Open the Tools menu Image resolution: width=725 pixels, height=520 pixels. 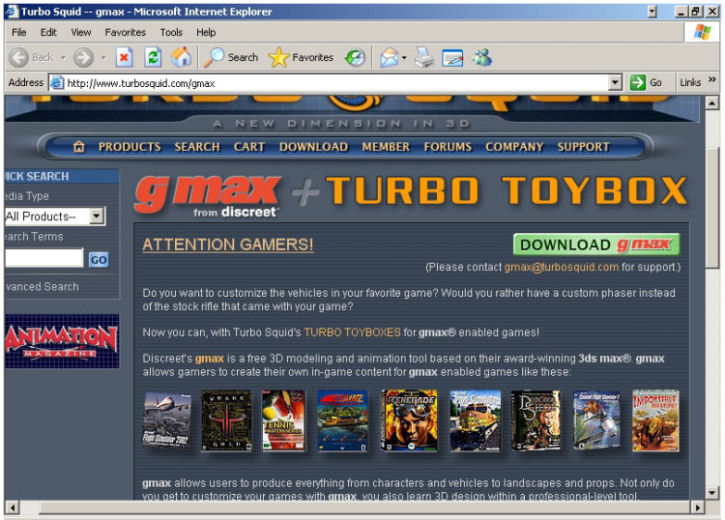(x=171, y=32)
